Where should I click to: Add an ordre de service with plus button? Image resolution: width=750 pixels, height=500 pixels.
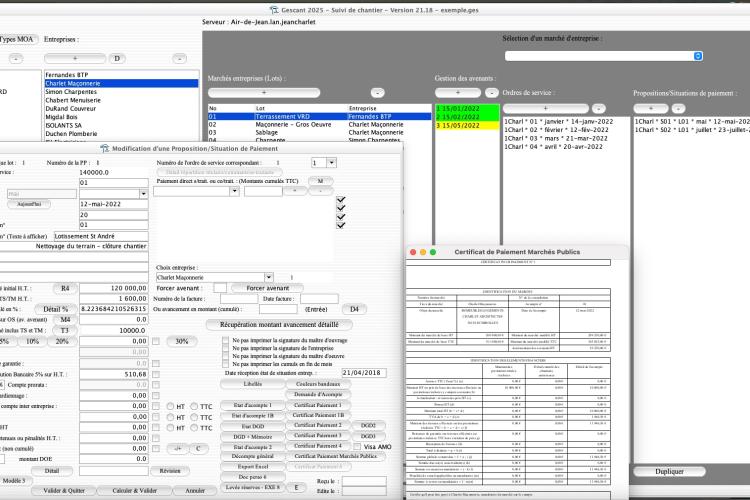pos(545,108)
